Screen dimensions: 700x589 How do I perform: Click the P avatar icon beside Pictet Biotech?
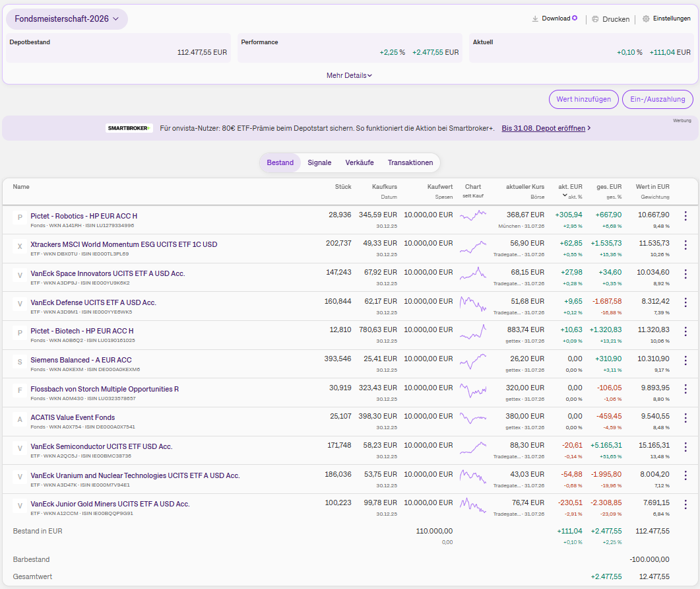[20, 333]
